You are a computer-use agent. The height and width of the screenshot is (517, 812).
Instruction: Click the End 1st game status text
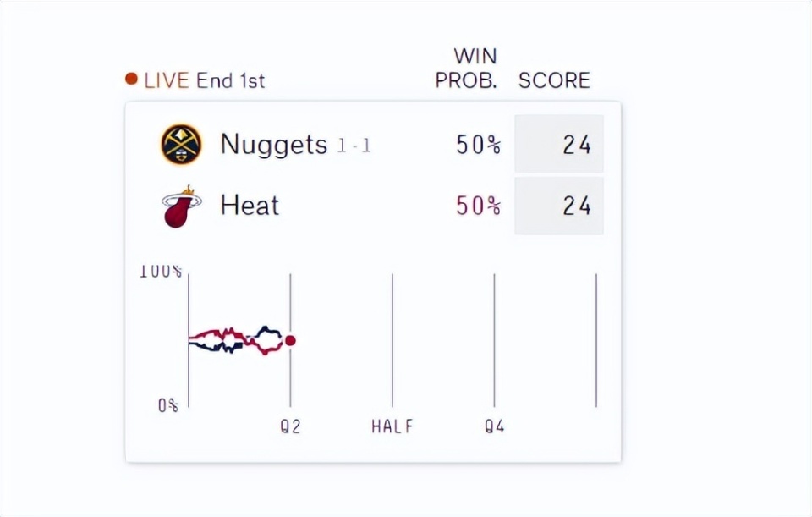click(x=230, y=80)
